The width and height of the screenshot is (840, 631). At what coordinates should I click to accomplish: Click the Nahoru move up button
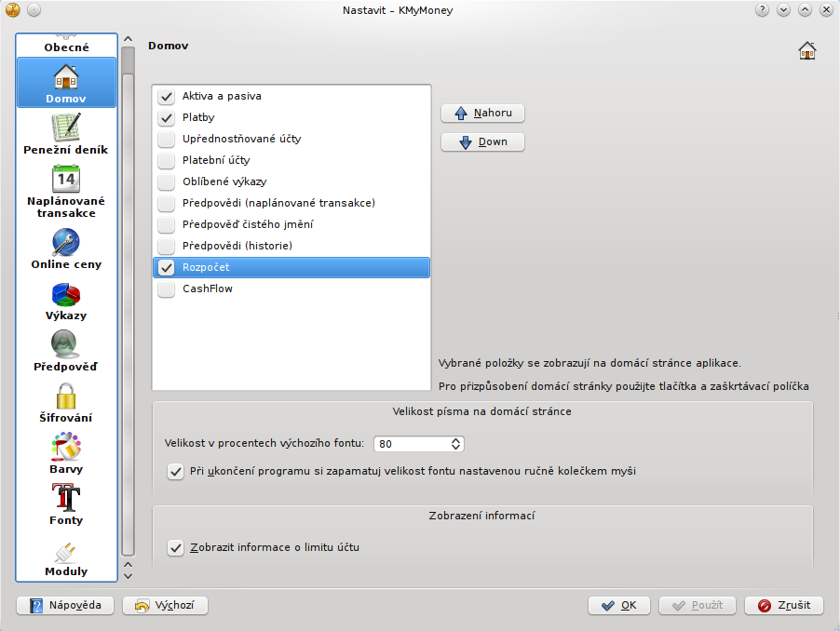[x=482, y=114]
